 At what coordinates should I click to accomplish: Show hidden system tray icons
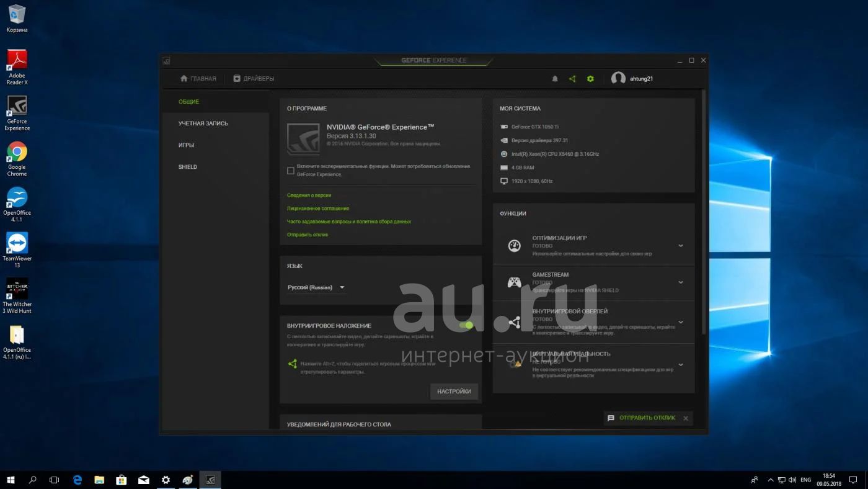[771, 480]
